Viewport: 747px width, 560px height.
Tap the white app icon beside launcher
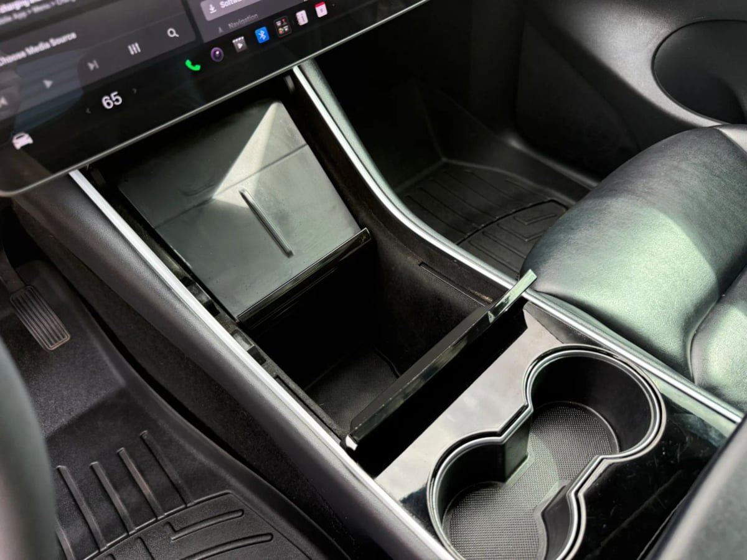pos(302,17)
